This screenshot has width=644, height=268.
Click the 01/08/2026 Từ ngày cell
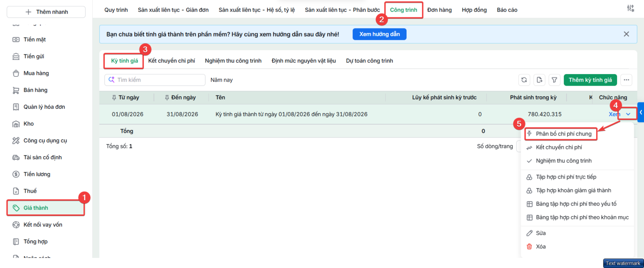click(x=128, y=115)
